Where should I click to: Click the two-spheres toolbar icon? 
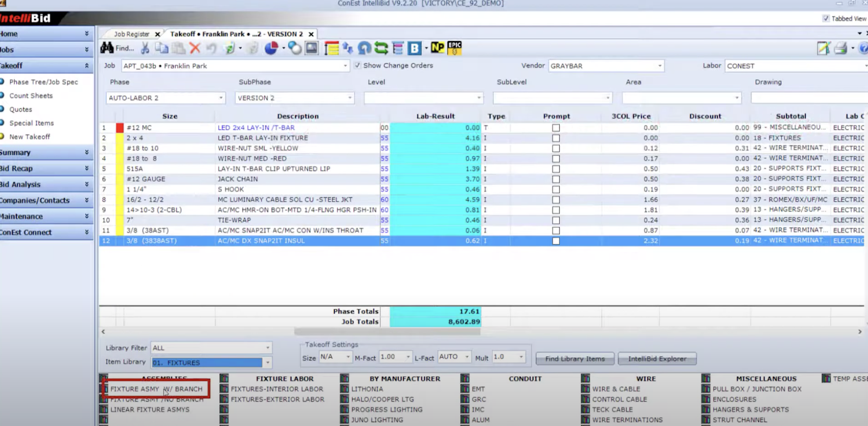point(295,48)
